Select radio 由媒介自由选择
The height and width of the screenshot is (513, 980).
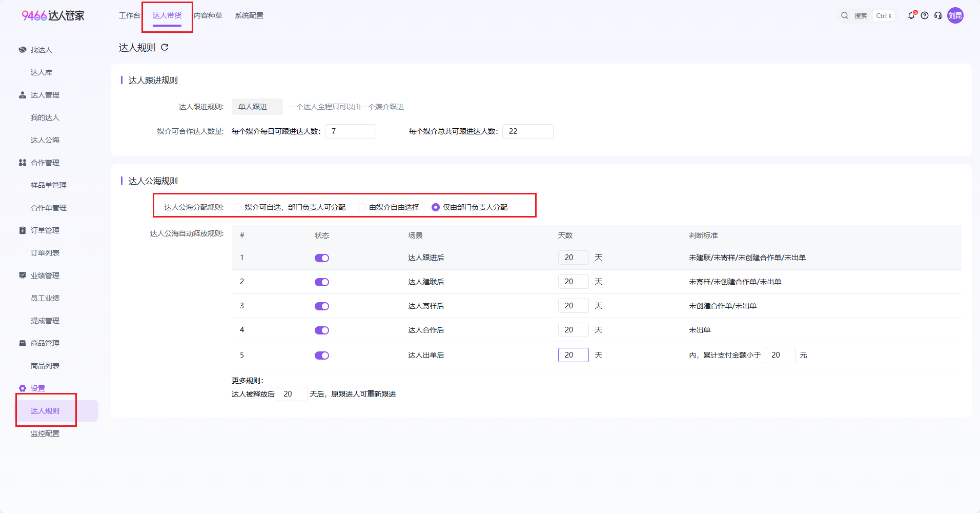pyautogui.click(x=362, y=207)
